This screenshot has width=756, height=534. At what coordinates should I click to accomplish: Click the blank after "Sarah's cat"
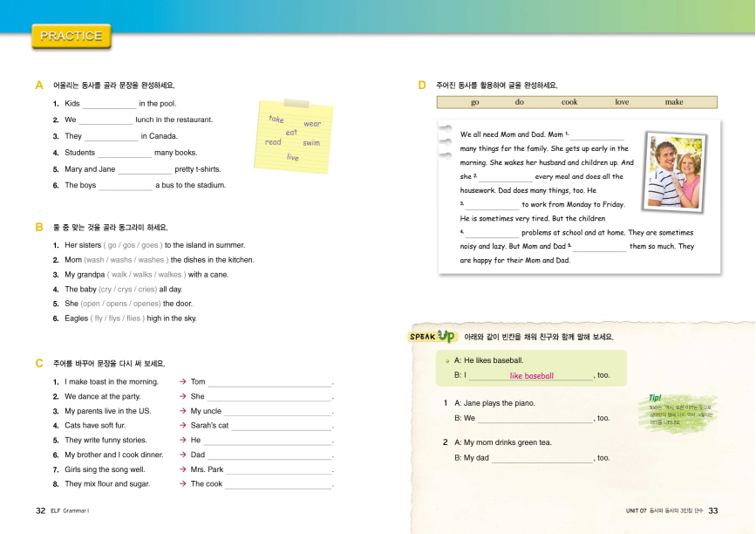[x=282, y=426]
